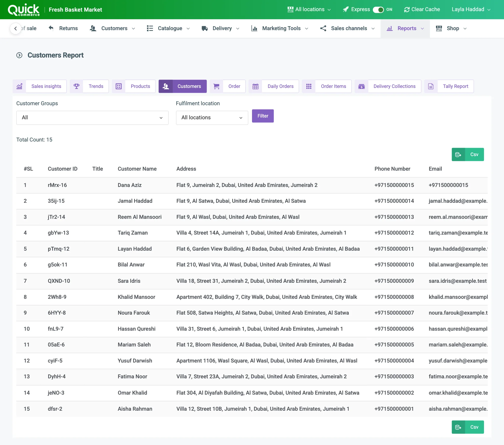Click the Order cart icon

tap(216, 86)
